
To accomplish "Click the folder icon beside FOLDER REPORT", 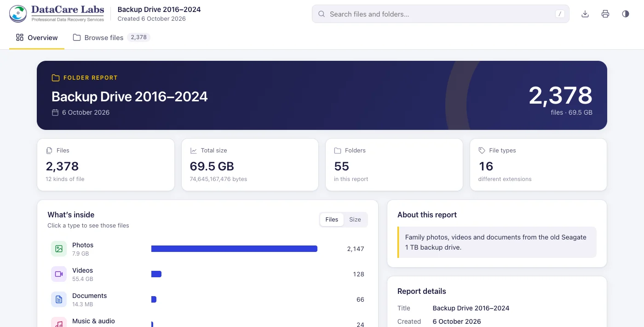I will (56, 78).
